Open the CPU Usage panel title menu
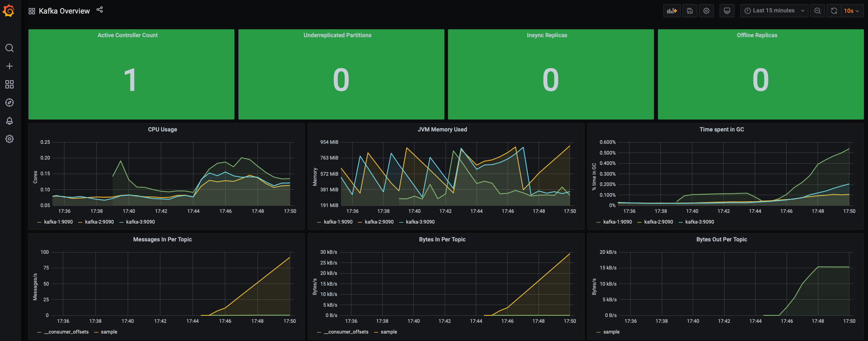Screen dimensions: 868x341 click(162, 129)
